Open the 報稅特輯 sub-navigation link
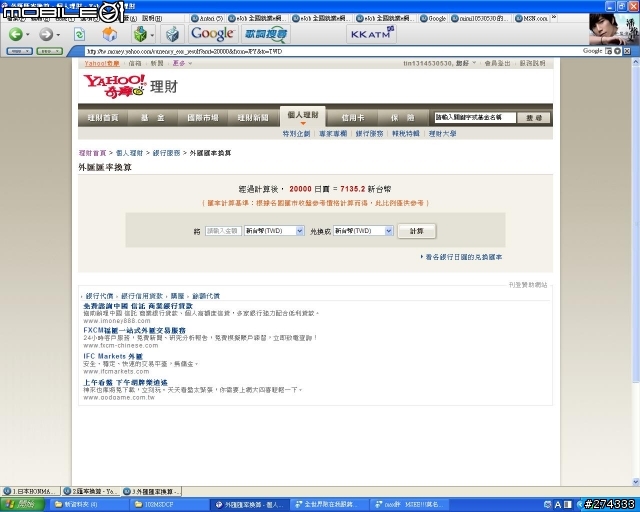 point(406,134)
